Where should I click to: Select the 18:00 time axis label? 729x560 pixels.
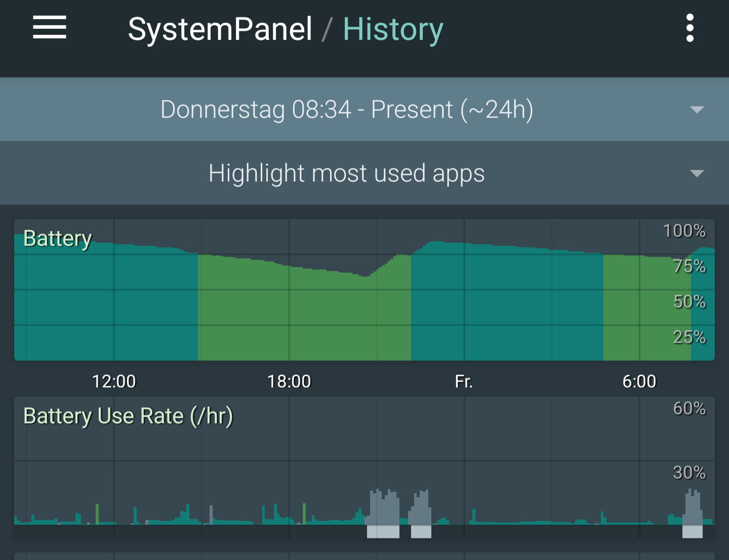pos(289,381)
